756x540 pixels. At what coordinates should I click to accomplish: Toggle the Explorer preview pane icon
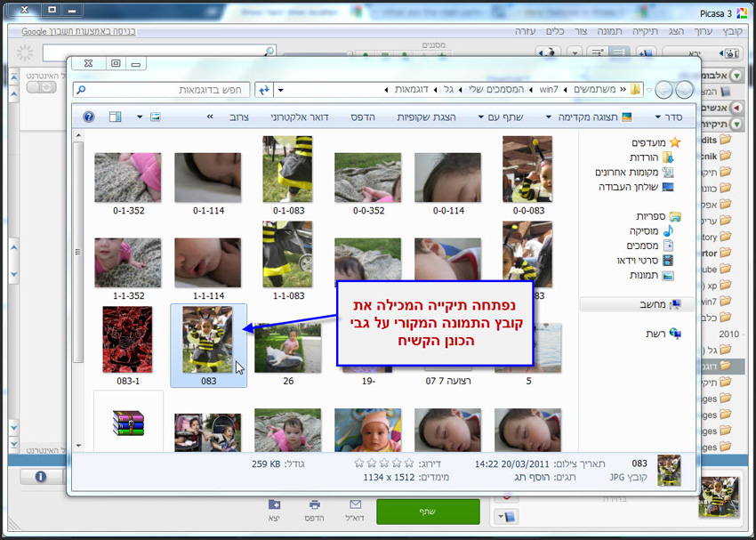coord(116,117)
